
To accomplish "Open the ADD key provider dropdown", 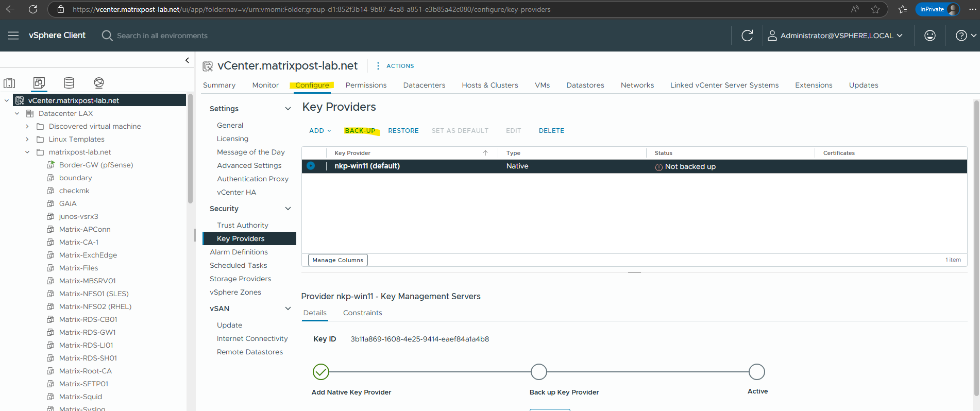I will (x=320, y=131).
